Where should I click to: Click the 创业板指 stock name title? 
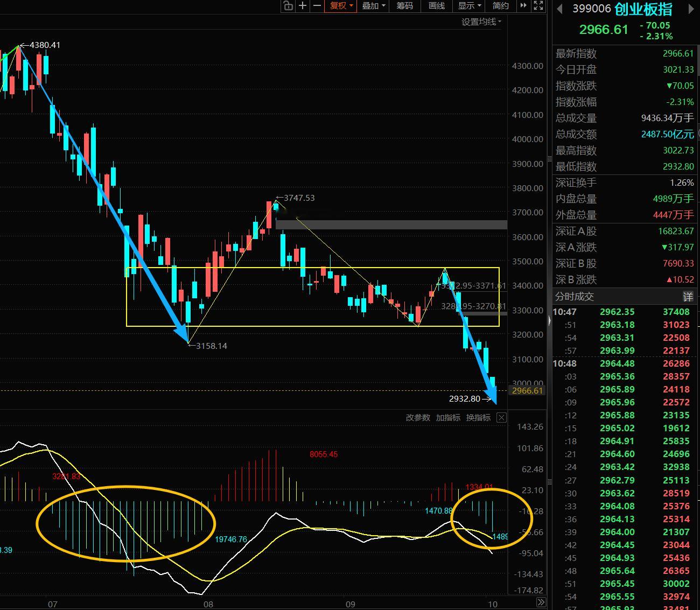pos(643,9)
